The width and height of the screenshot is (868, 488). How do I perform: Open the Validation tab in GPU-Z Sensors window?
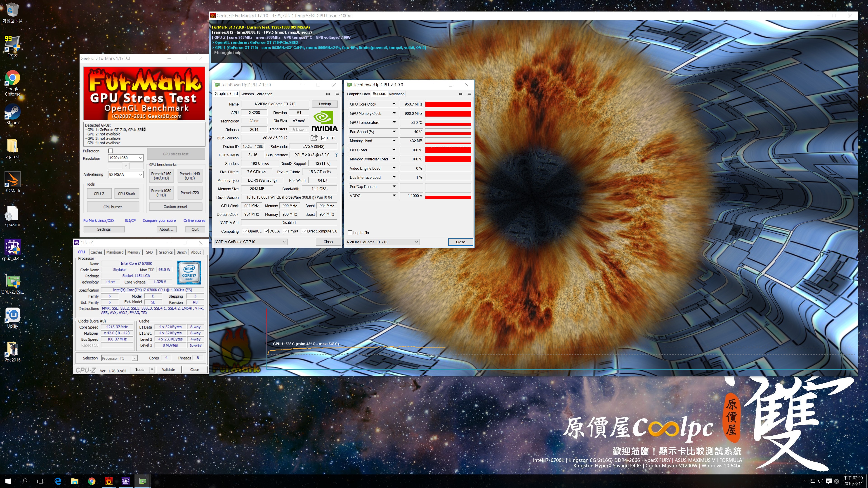coord(397,94)
